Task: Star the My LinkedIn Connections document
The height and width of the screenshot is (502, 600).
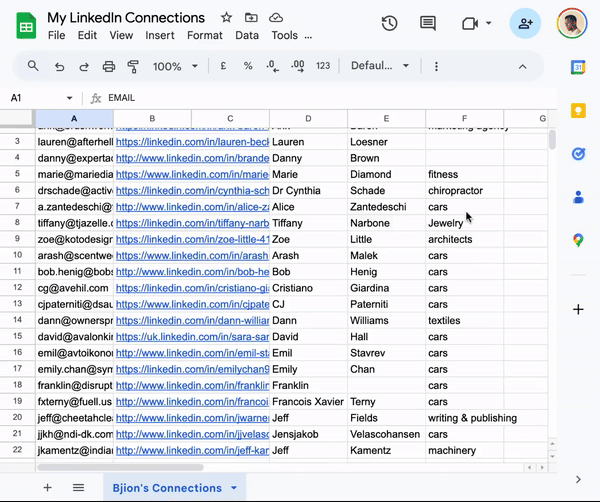Action: (x=226, y=17)
